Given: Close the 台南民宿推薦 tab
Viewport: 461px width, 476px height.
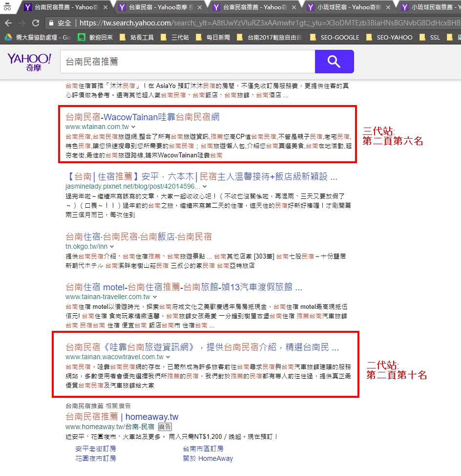Looking at the screenshot, I should click(x=105, y=7).
